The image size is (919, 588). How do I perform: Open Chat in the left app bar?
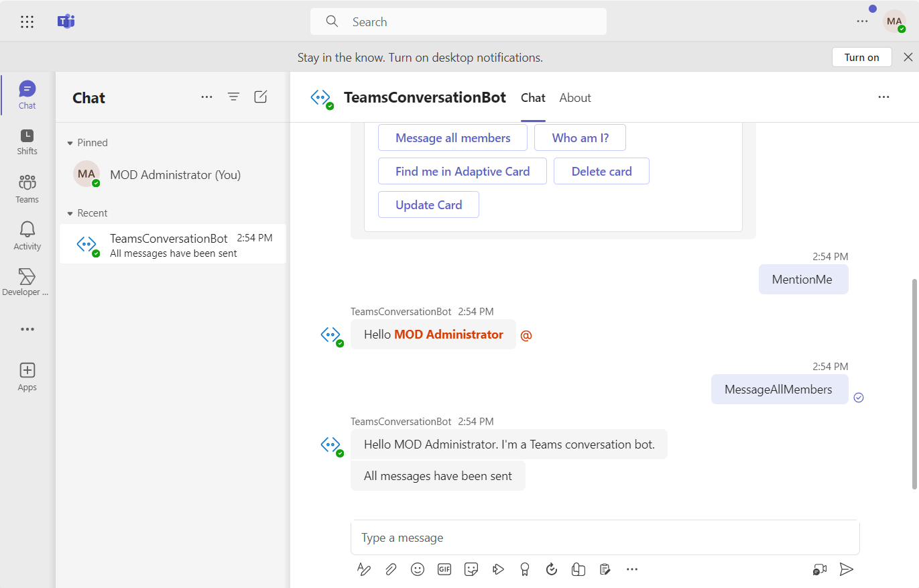coord(27,95)
